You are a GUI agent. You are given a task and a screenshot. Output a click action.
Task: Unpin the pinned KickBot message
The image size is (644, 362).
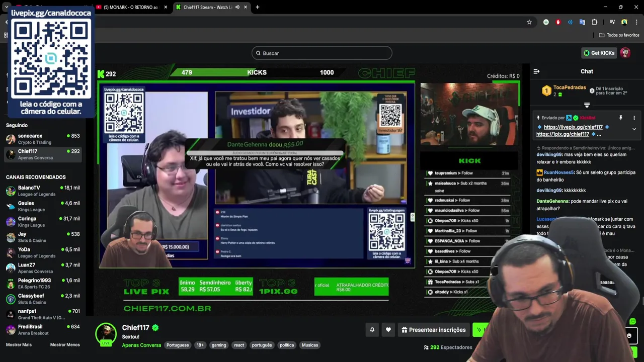620,118
